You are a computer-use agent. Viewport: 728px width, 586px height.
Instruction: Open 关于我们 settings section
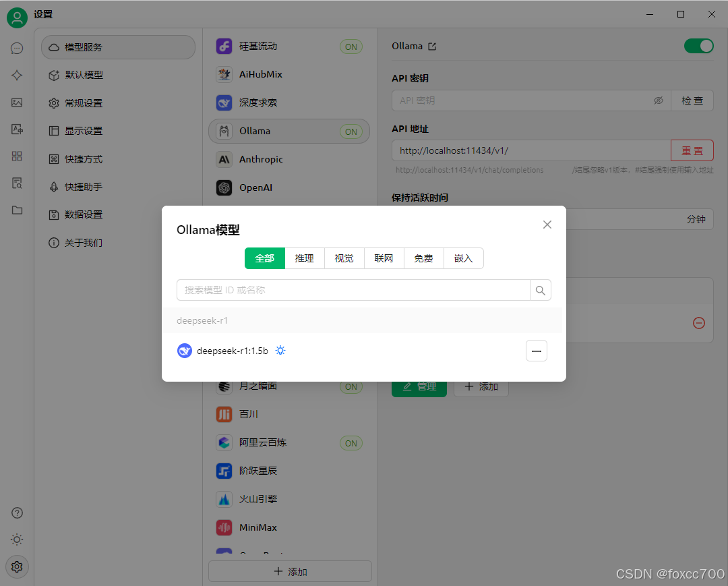pyautogui.click(x=119, y=243)
